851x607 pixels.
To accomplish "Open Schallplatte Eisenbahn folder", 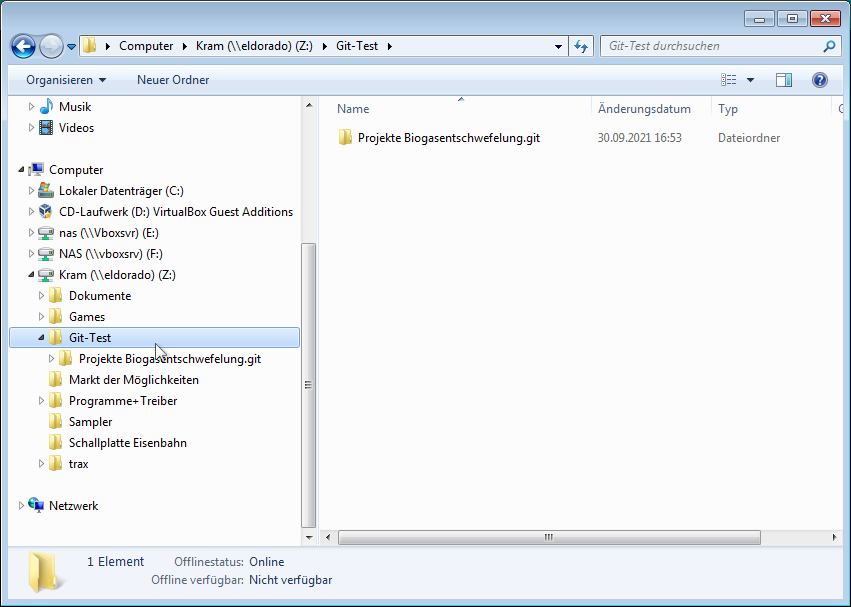I will point(128,443).
